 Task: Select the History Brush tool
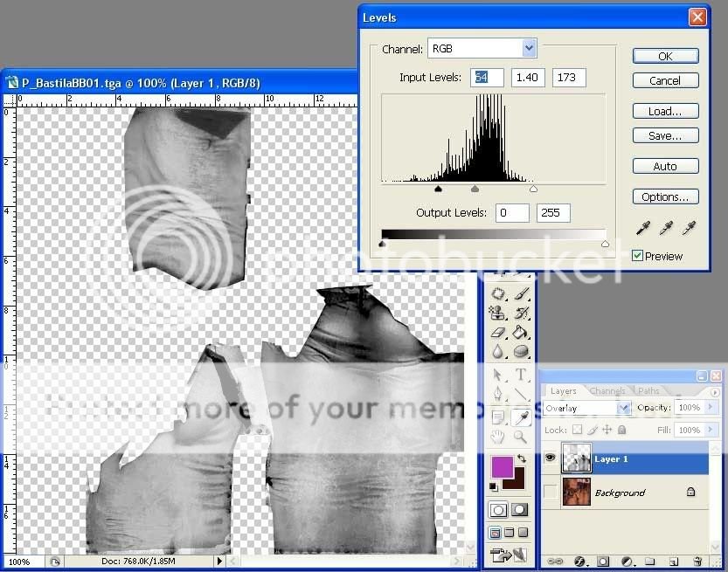pos(522,314)
